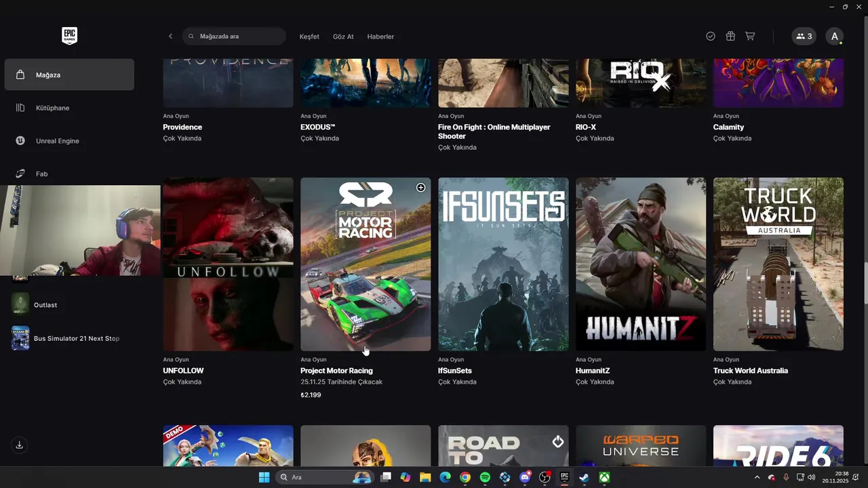Open the account profile avatar A
This screenshot has width=868, height=488.
coord(835,37)
